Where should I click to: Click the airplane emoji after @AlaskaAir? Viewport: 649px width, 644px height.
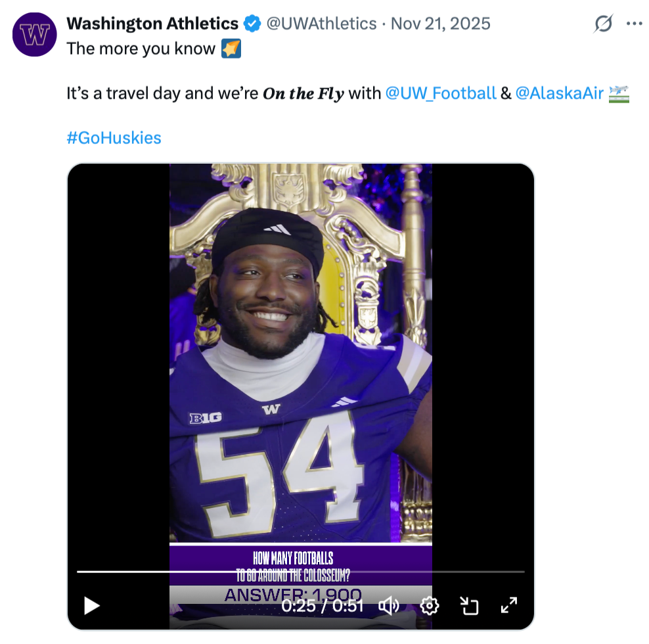tap(619, 93)
